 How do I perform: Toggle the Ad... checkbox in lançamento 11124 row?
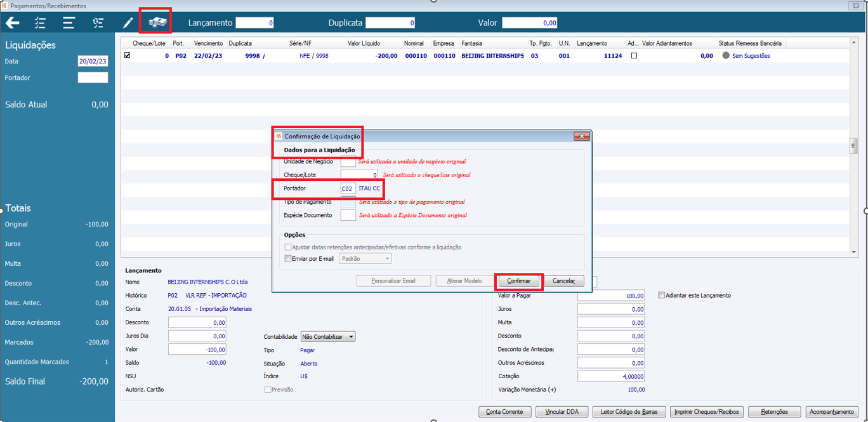tap(634, 56)
